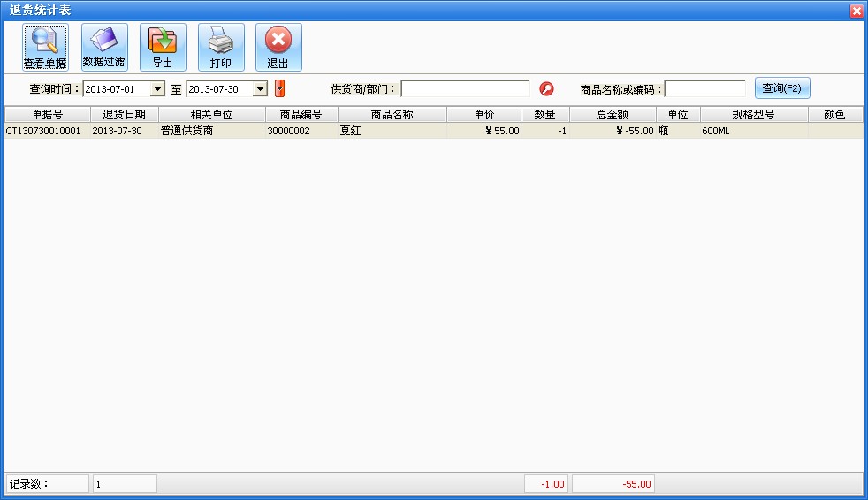Sort by the 相关单位 column header
Viewport: 868px width, 500px height.
(212, 115)
